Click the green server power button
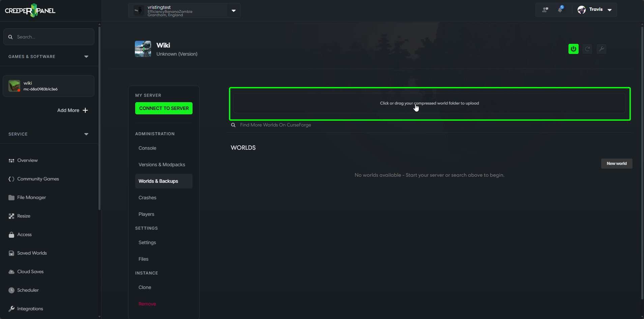Image resolution: width=644 pixels, height=319 pixels. (573, 49)
